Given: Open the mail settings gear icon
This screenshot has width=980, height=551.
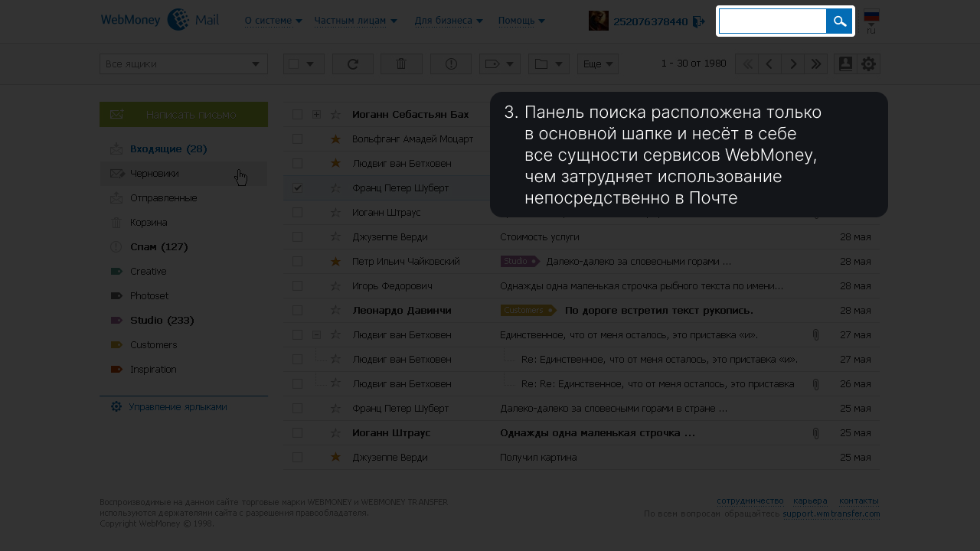Looking at the screenshot, I should click(x=868, y=64).
